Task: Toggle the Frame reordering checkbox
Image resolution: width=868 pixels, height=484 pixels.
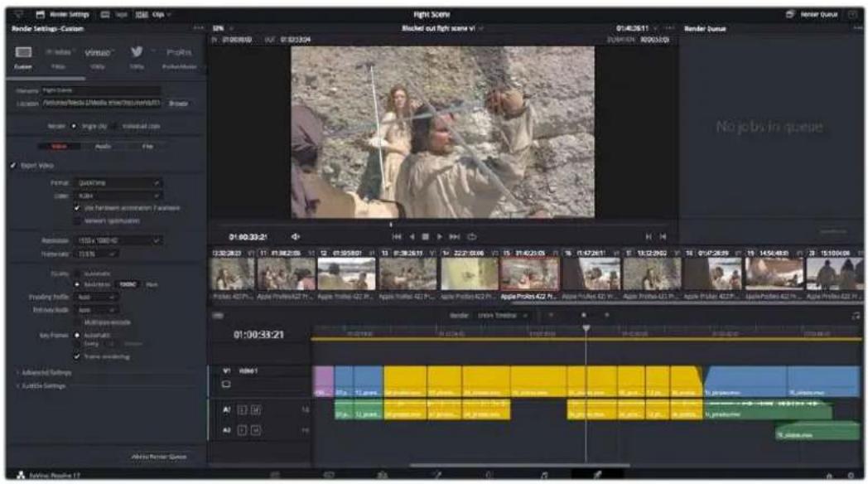Action: pyautogui.click(x=77, y=356)
